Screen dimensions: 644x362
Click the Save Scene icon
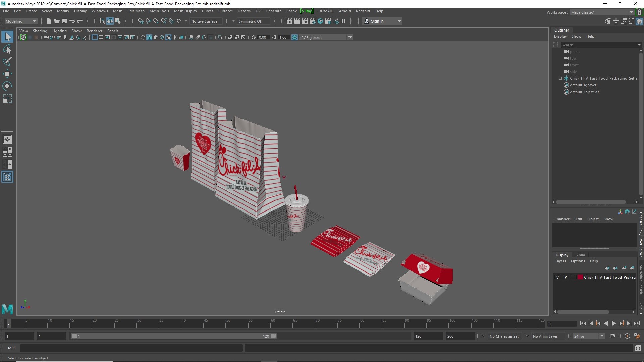coord(64,21)
